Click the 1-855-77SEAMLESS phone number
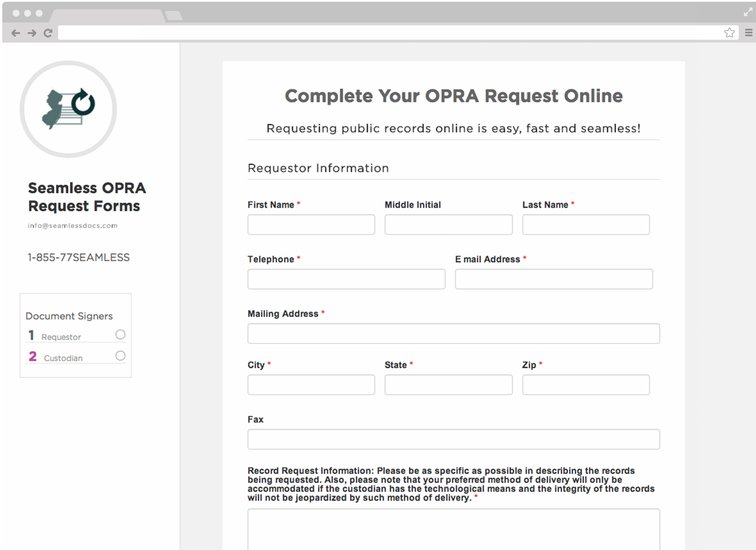The image size is (756, 550). [x=79, y=258]
